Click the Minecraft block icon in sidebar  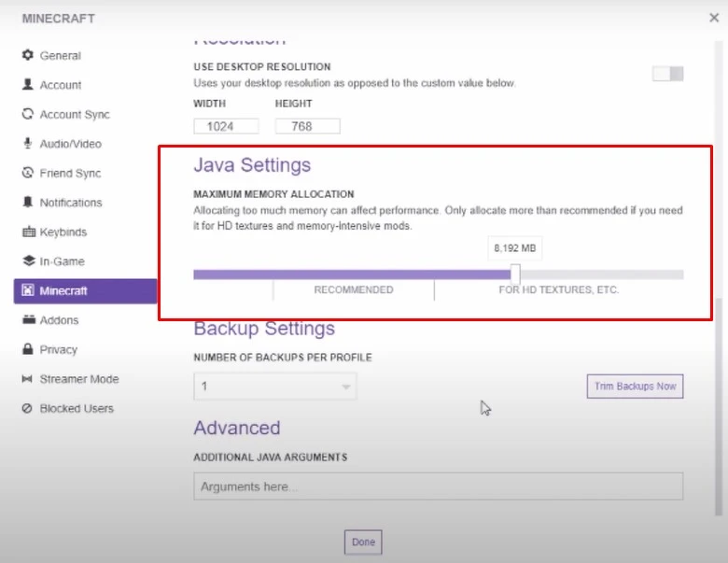(28, 290)
